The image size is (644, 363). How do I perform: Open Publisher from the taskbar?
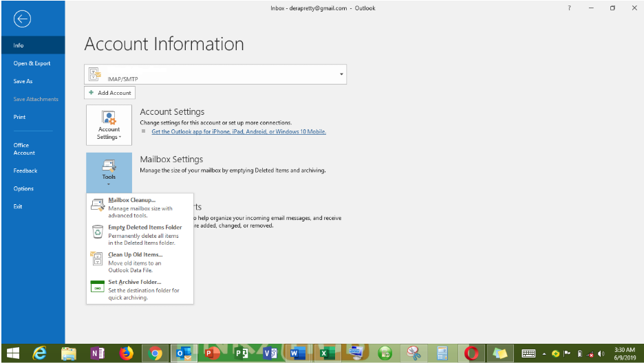[241, 353]
